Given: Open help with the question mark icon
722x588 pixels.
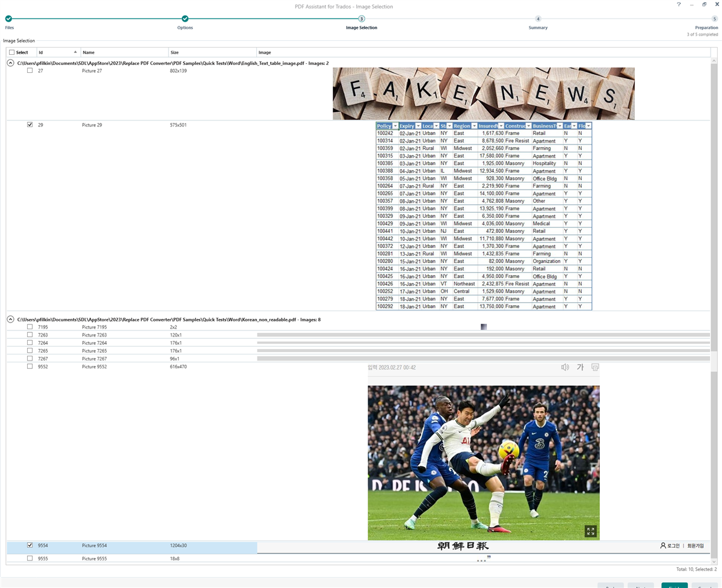Looking at the screenshot, I should [679, 4].
